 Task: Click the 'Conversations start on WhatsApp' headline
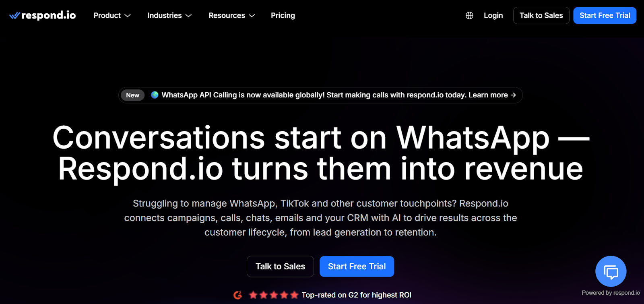tap(321, 153)
